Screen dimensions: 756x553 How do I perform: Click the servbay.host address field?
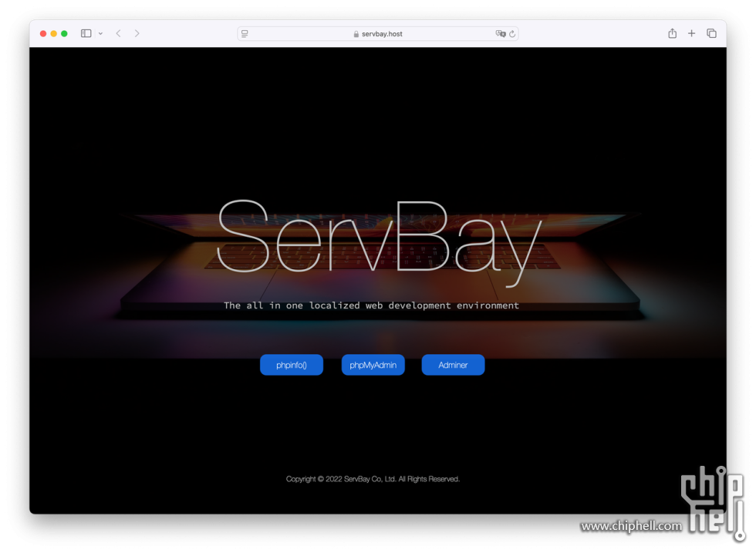click(377, 34)
